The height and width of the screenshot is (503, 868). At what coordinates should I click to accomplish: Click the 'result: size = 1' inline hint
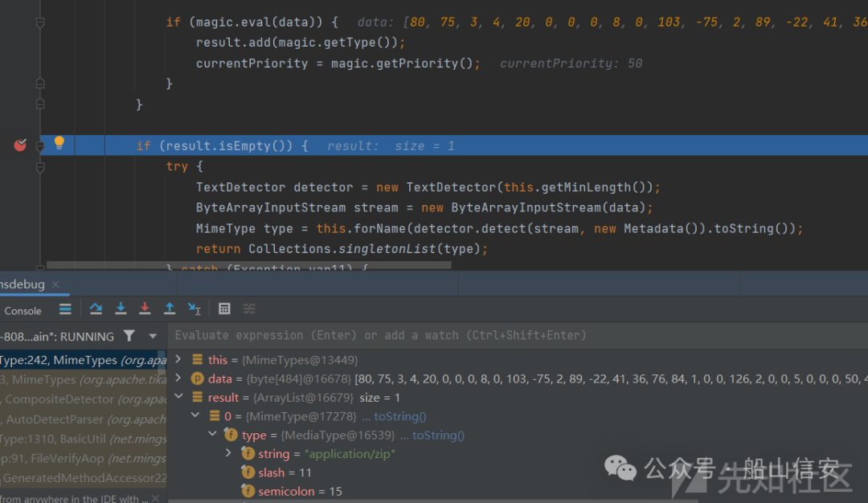click(391, 146)
